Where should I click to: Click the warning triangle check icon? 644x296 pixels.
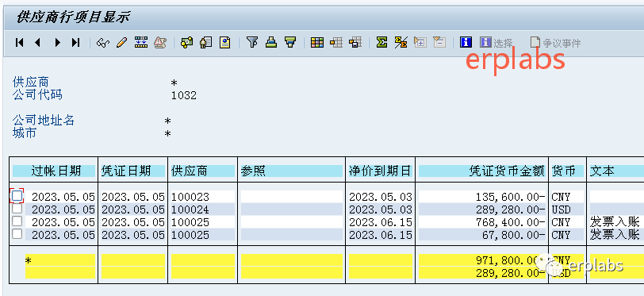click(x=160, y=42)
